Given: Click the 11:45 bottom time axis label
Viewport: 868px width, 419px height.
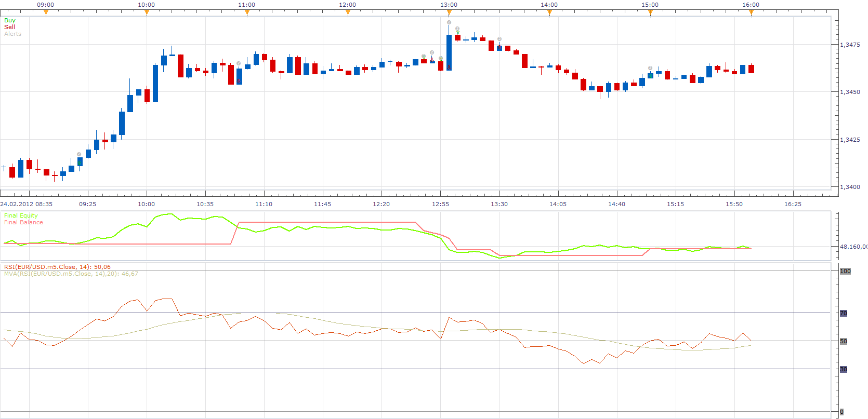Looking at the screenshot, I should click(x=322, y=204).
